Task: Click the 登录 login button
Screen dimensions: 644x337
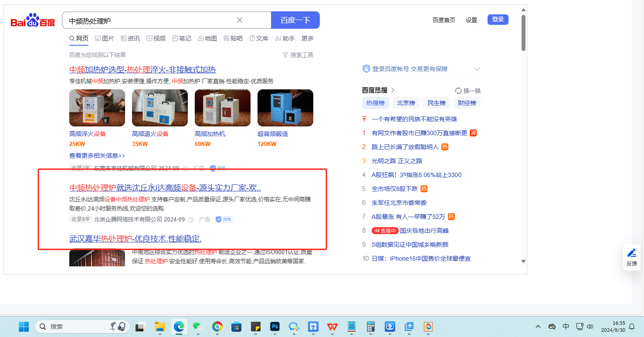Action: pyautogui.click(x=498, y=19)
